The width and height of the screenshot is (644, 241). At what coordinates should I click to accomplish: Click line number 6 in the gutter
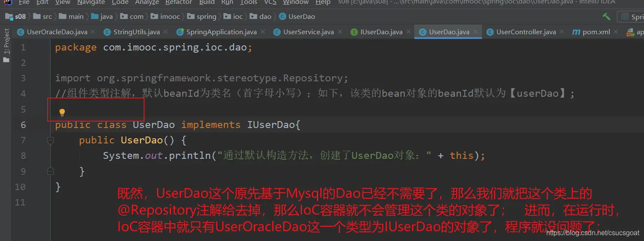[x=23, y=125]
